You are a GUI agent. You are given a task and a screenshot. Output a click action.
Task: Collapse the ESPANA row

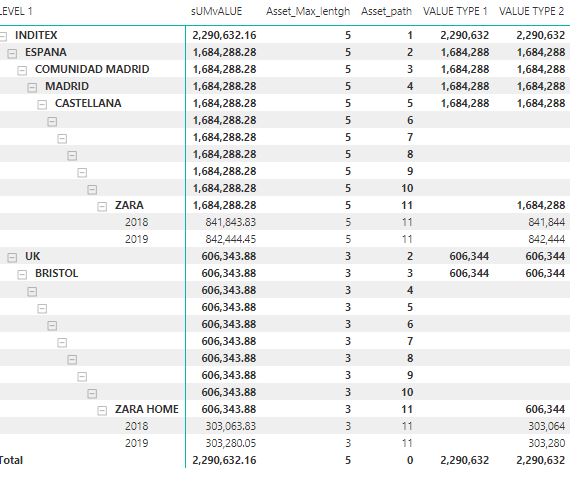coord(12,54)
